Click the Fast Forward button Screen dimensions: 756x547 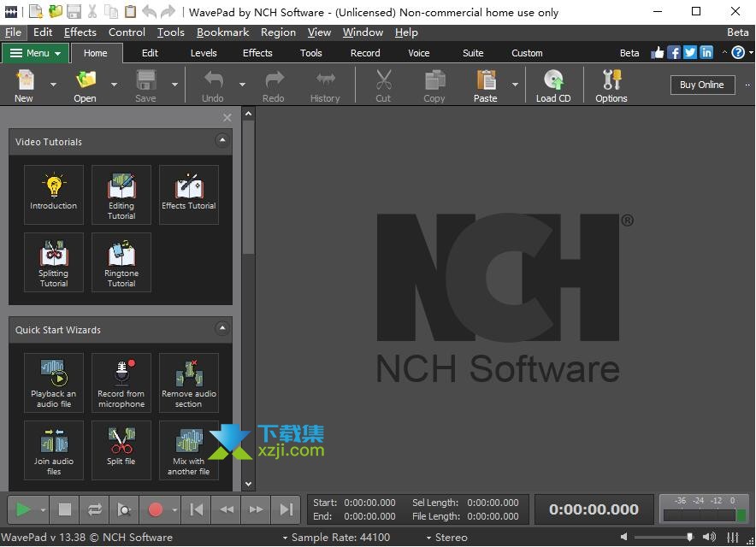coord(256,509)
